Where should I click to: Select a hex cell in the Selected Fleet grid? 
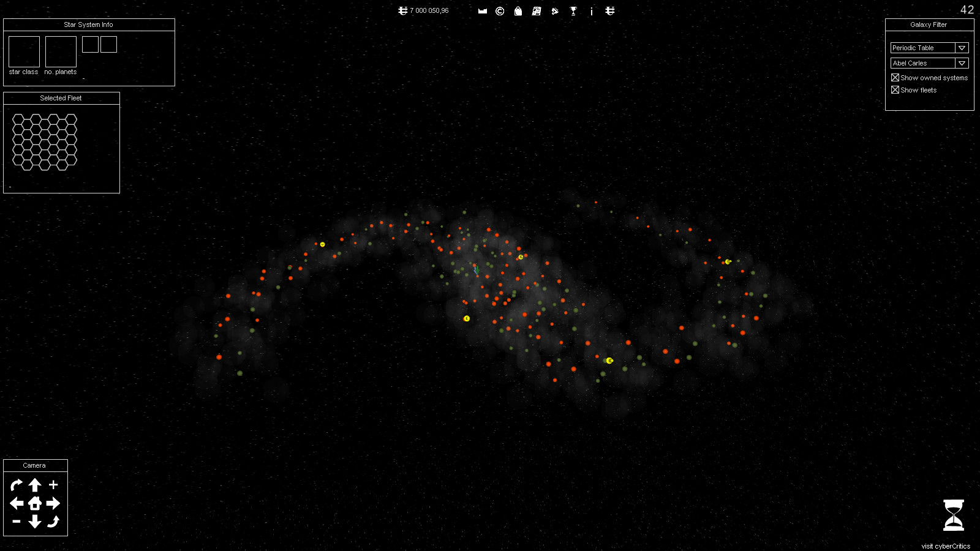pos(44,142)
